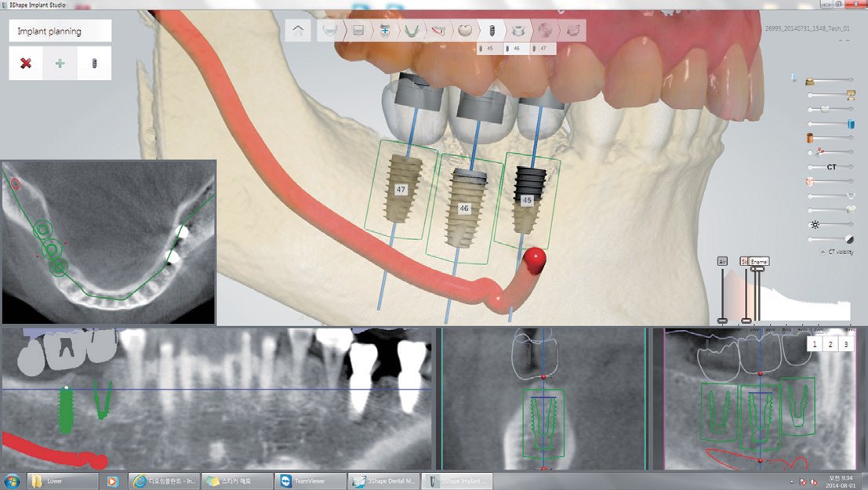Click implant label 46 in 3D view
The width and height of the screenshot is (868, 490).
tap(464, 209)
